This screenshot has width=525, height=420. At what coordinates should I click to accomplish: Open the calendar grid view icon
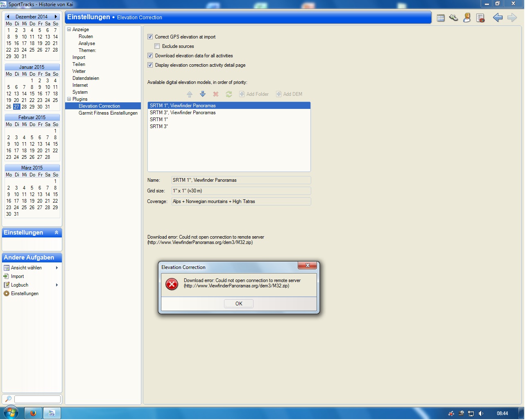pyautogui.click(x=441, y=18)
